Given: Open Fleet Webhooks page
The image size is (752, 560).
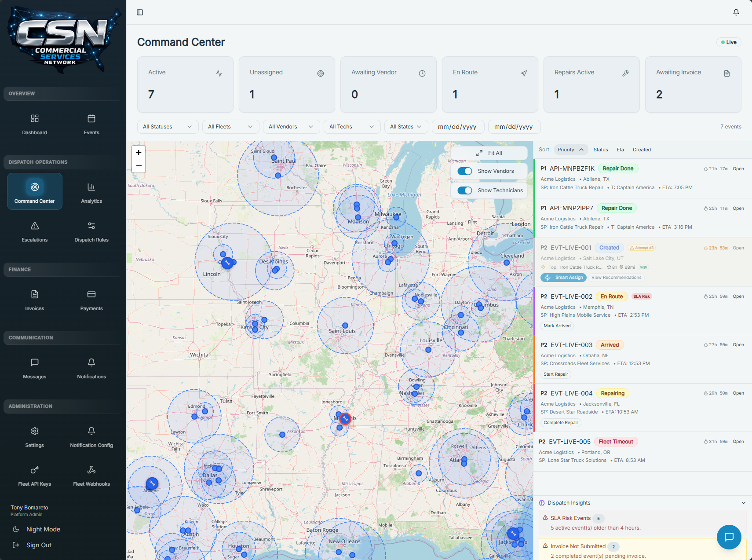Looking at the screenshot, I should pyautogui.click(x=91, y=475).
